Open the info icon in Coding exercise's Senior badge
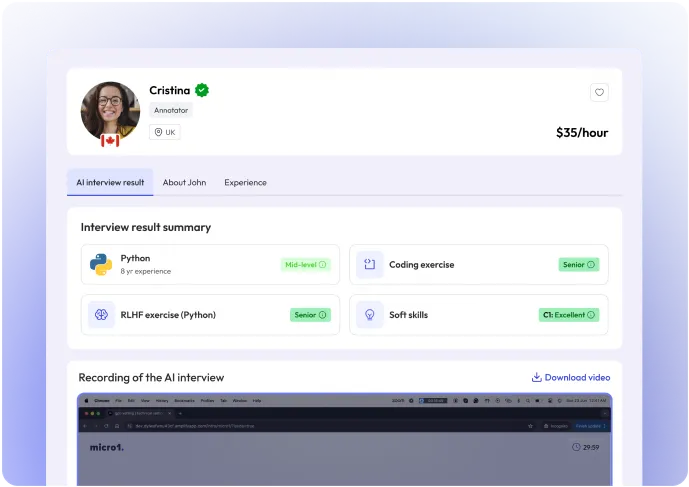 pyautogui.click(x=591, y=265)
